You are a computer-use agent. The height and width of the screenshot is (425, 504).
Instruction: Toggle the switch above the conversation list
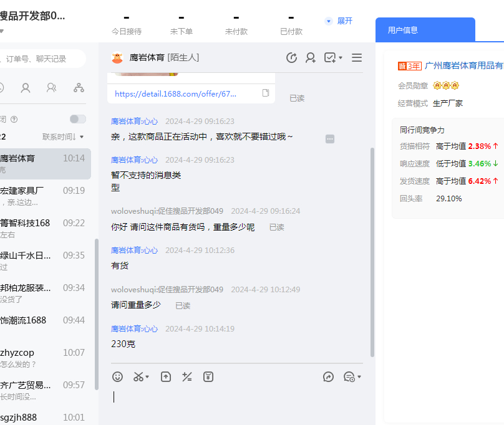[78, 119]
